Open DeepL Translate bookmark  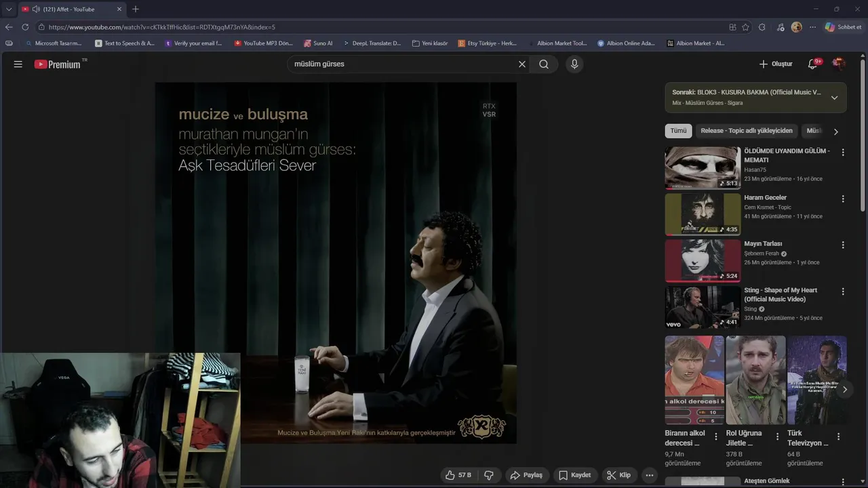[372, 43]
